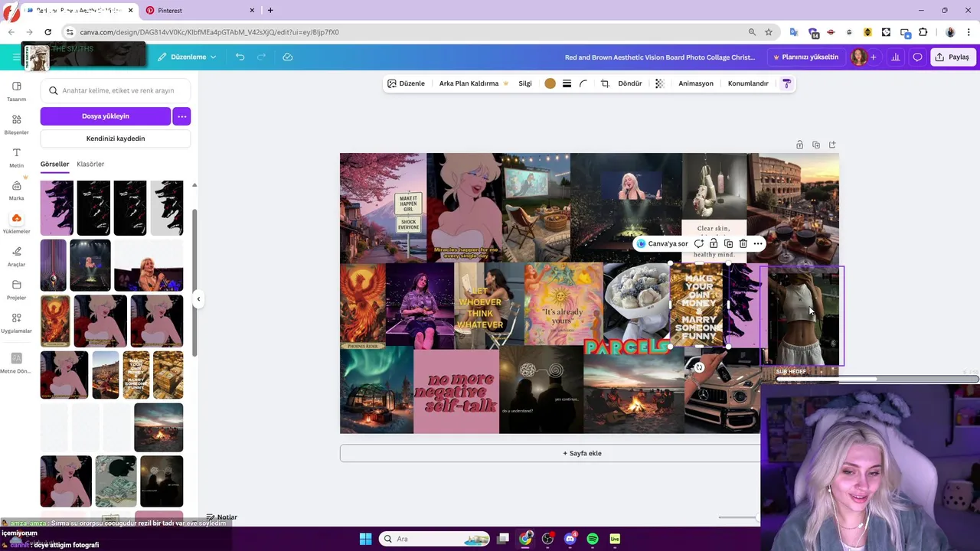Open the Konumlandır position option
980x551 pixels.
748,83
